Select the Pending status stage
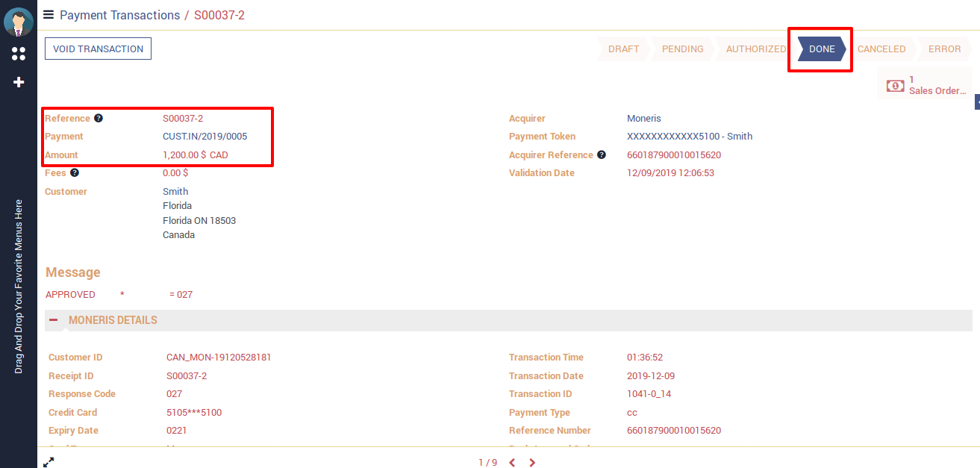This screenshot has height=468, width=980. [682, 49]
